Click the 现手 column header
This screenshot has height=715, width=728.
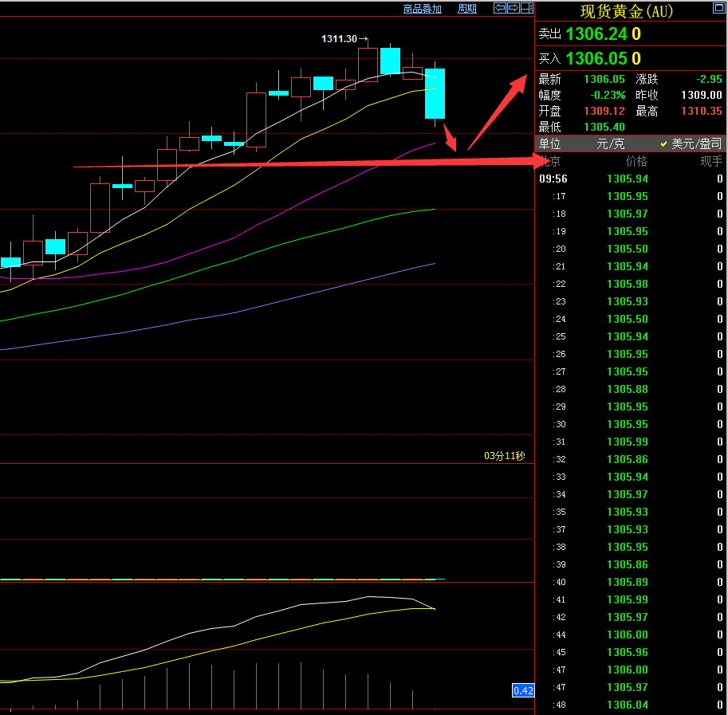click(x=711, y=162)
